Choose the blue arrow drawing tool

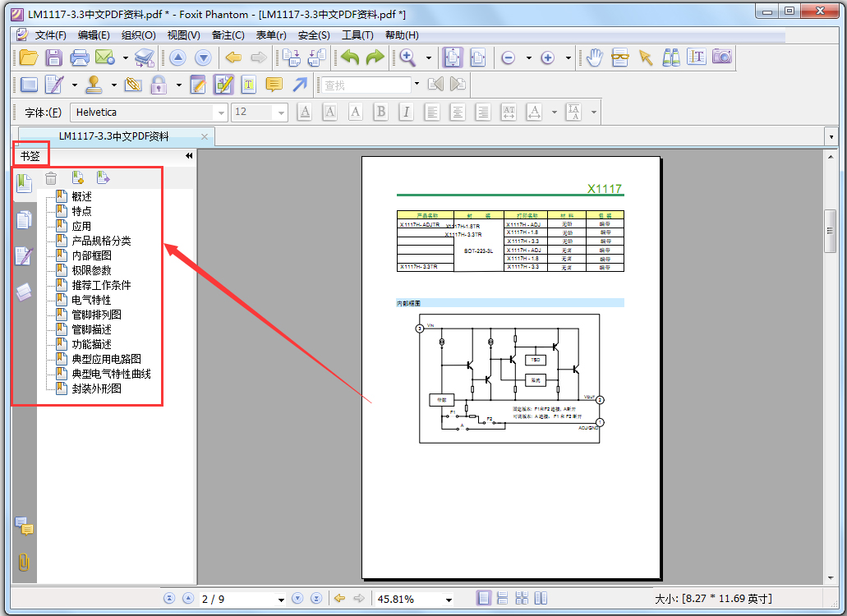coord(300,85)
